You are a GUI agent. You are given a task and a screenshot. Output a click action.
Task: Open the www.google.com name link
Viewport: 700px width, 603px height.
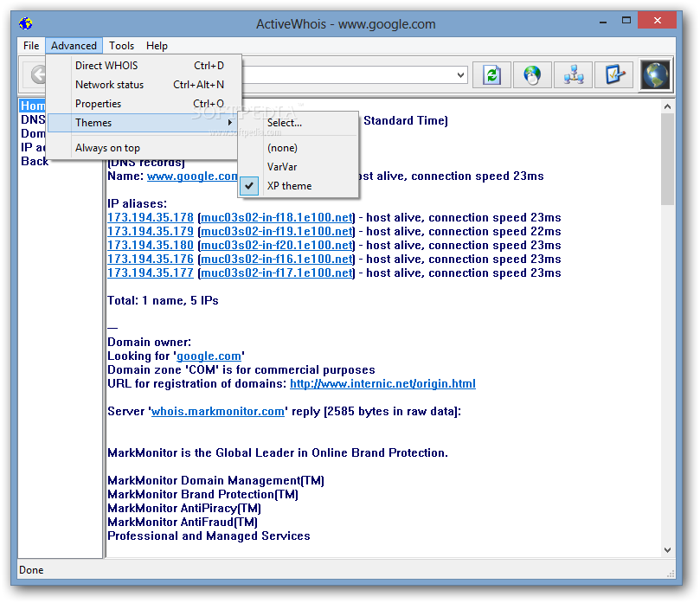coord(192,176)
